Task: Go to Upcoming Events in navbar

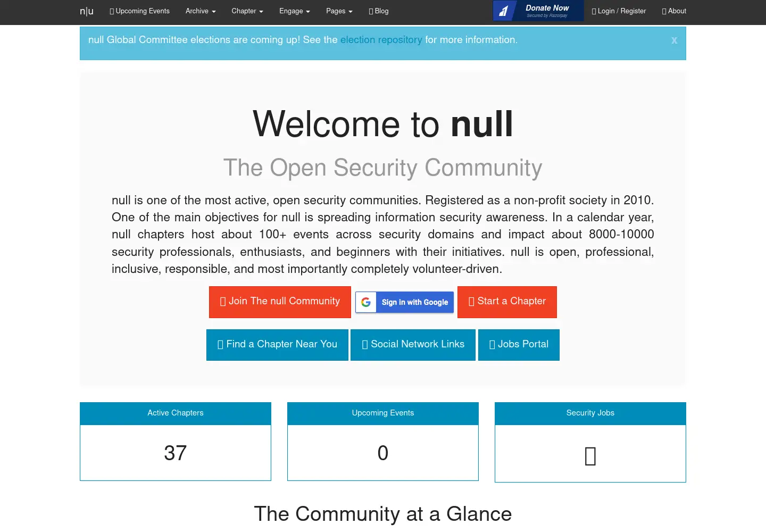Action: point(139,11)
